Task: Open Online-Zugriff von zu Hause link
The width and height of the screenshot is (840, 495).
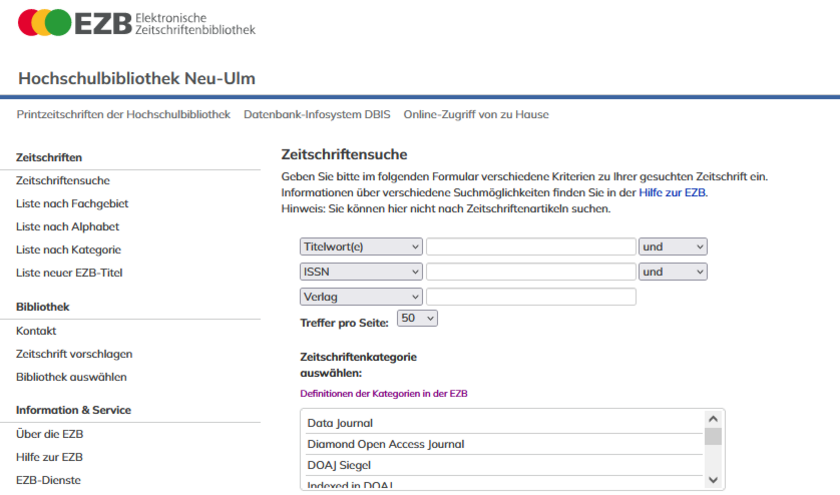Action: (x=476, y=114)
